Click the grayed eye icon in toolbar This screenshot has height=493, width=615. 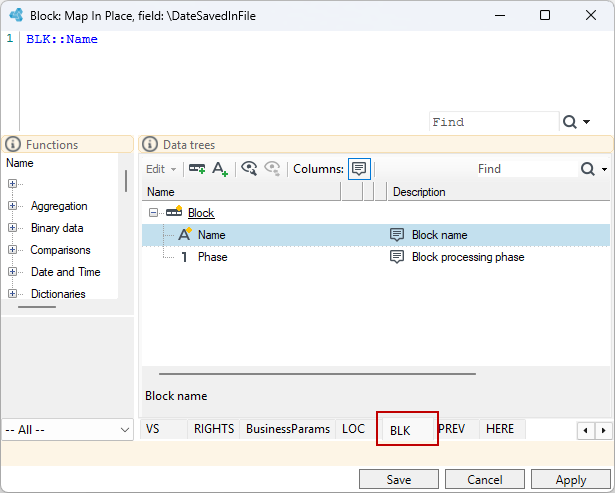pyautogui.click(x=272, y=169)
